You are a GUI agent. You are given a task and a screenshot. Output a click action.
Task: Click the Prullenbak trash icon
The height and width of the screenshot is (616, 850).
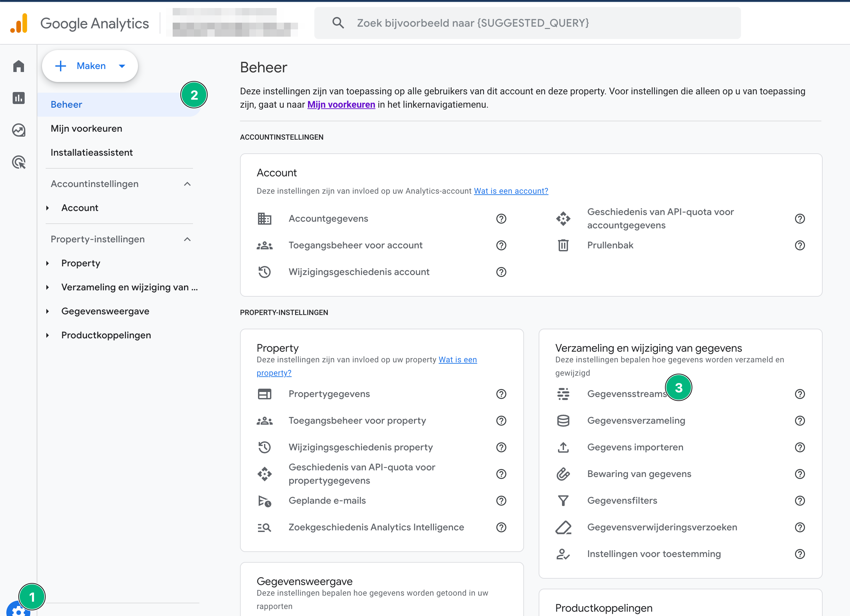pyautogui.click(x=563, y=245)
